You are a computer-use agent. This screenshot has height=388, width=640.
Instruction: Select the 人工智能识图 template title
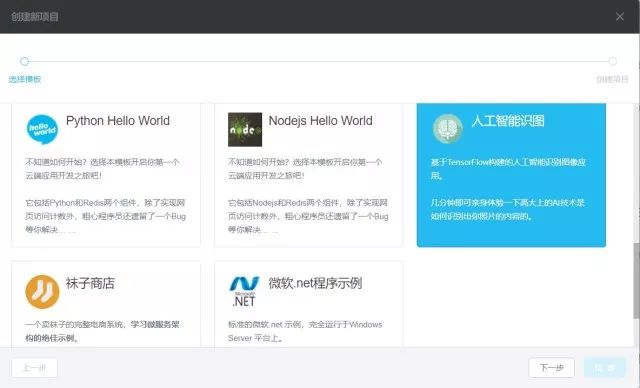[x=508, y=121]
